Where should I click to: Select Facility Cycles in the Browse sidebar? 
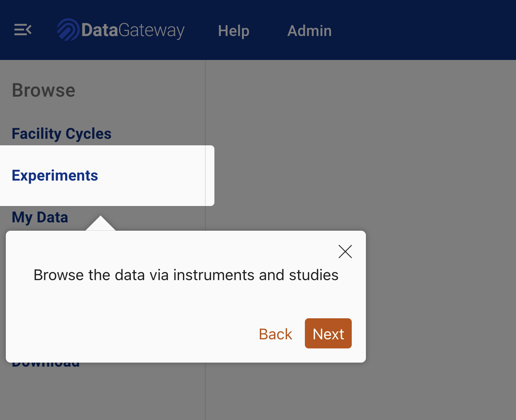point(61,133)
